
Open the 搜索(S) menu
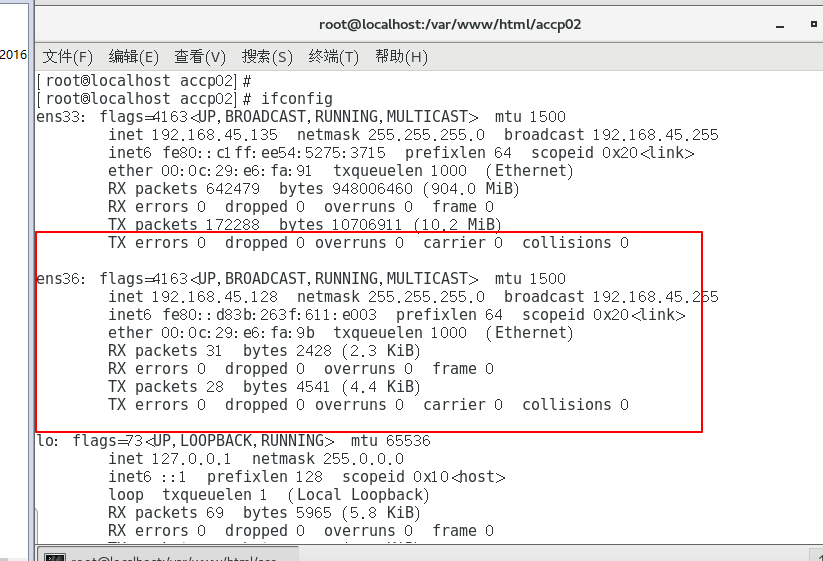(267, 57)
